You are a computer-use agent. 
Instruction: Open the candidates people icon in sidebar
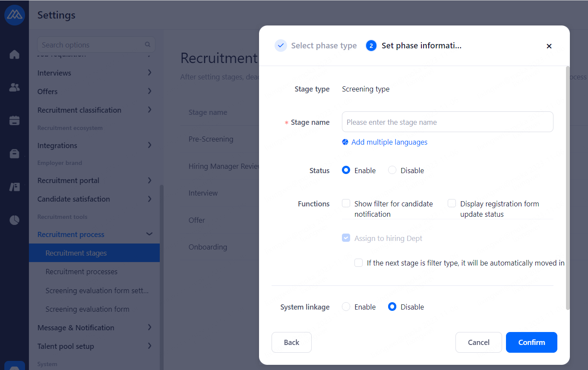tap(14, 88)
